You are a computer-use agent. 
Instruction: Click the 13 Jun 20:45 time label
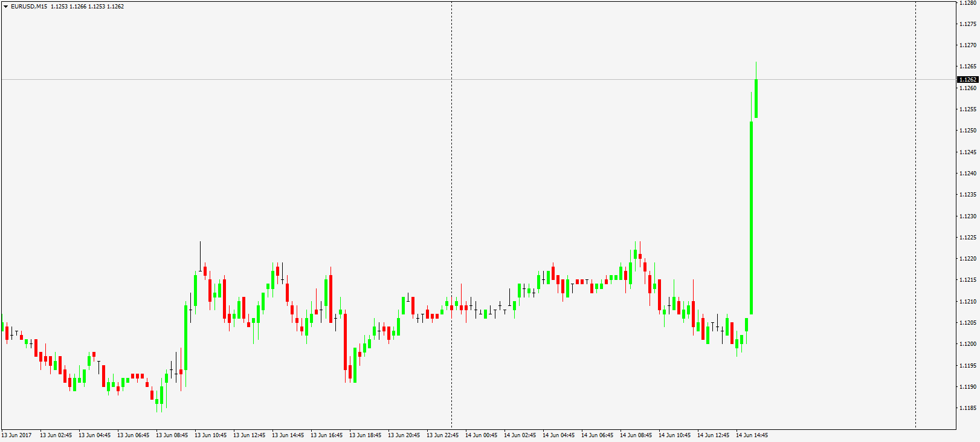click(404, 435)
